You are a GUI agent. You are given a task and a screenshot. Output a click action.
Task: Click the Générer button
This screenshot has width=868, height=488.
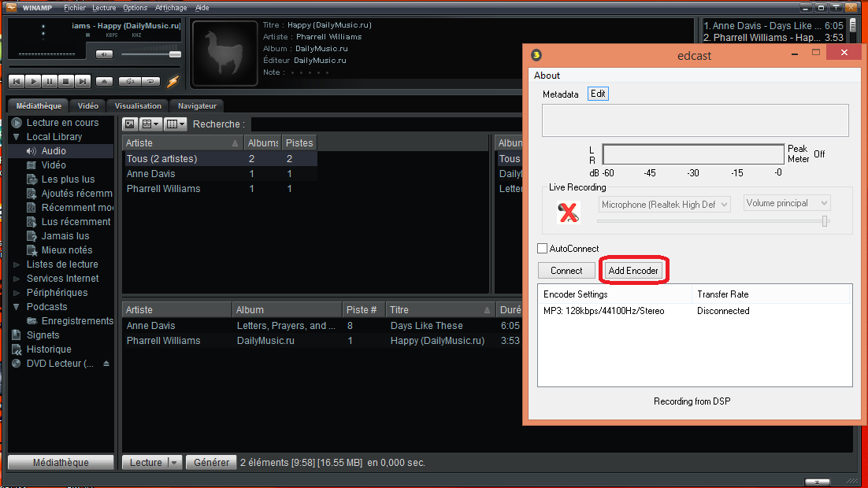[x=211, y=463]
